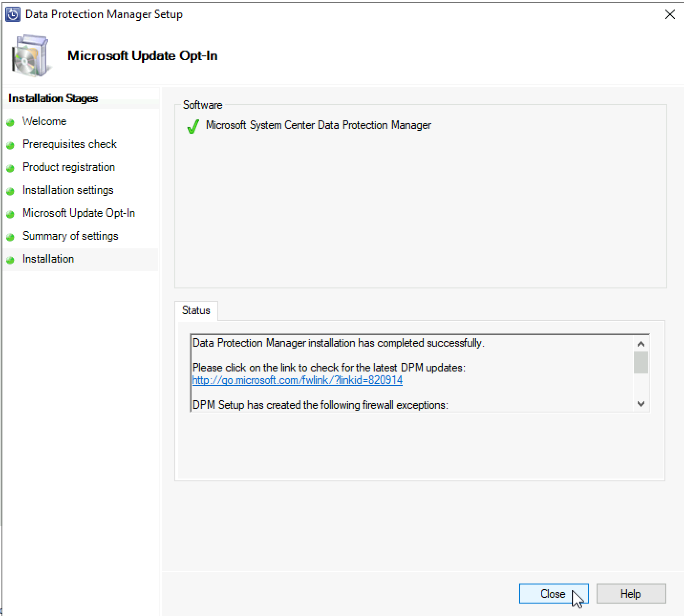The image size is (684, 616).
Task: Click the green bullet beside Welcome
Action: coord(11,123)
